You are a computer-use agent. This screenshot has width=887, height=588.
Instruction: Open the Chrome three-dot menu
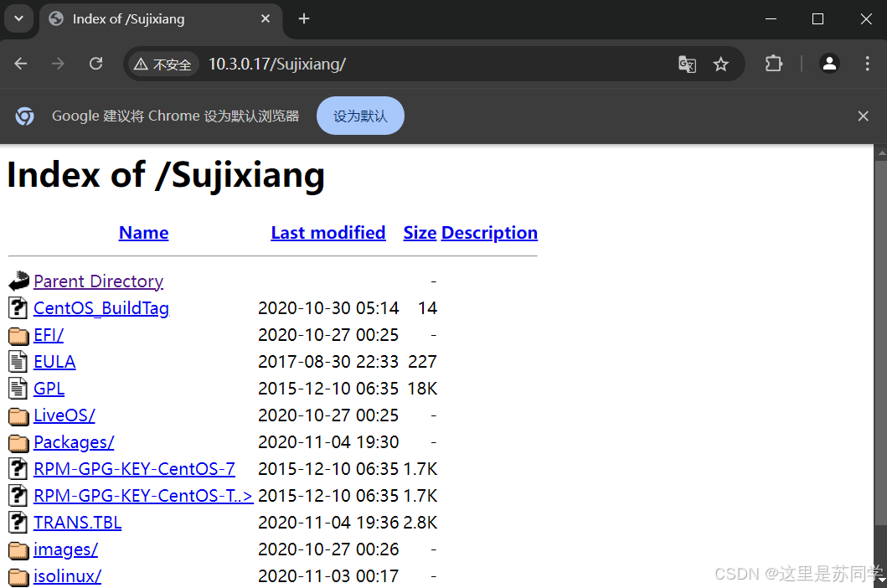(867, 64)
